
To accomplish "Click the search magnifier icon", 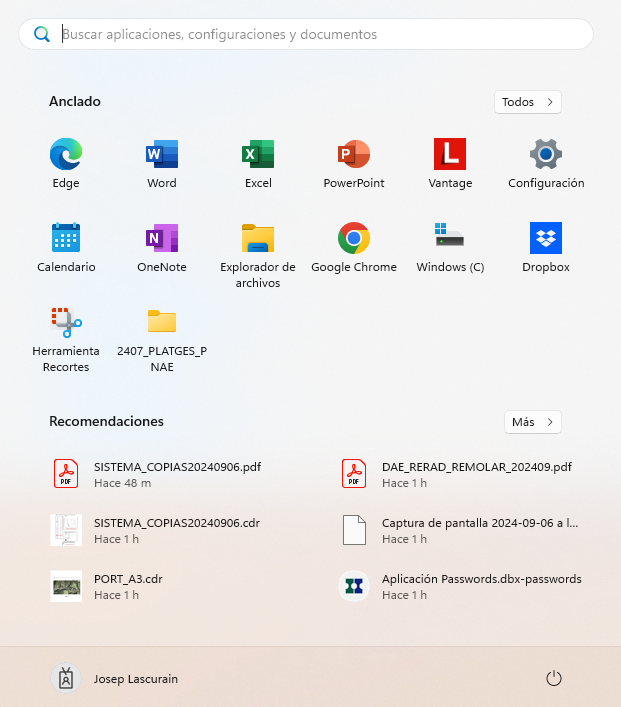I will click(42, 34).
